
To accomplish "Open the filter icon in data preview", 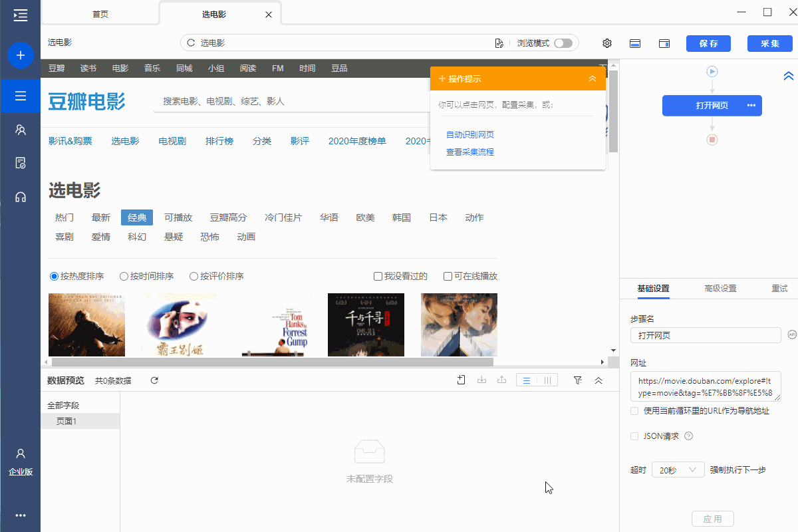I will pos(578,380).
